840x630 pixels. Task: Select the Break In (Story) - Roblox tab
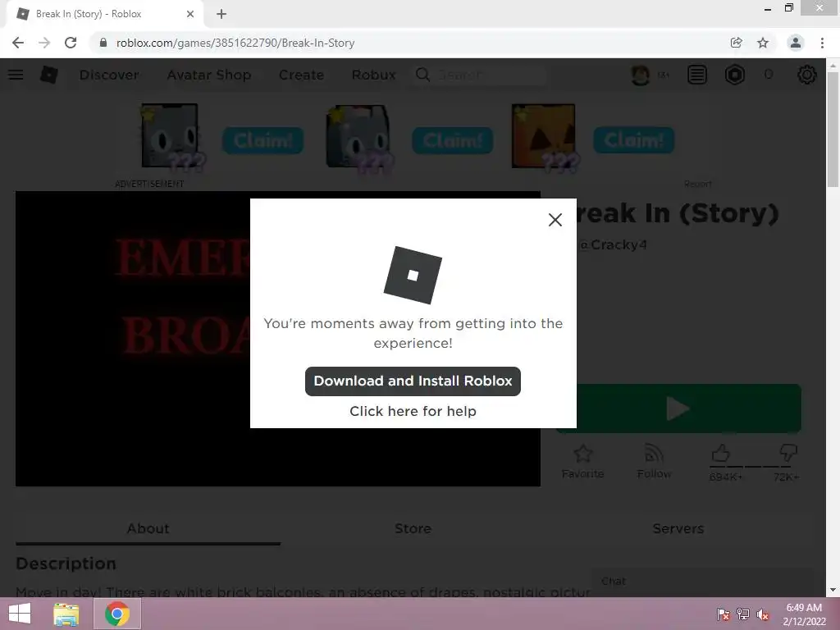pyautogui.click(x=104, y=14)
